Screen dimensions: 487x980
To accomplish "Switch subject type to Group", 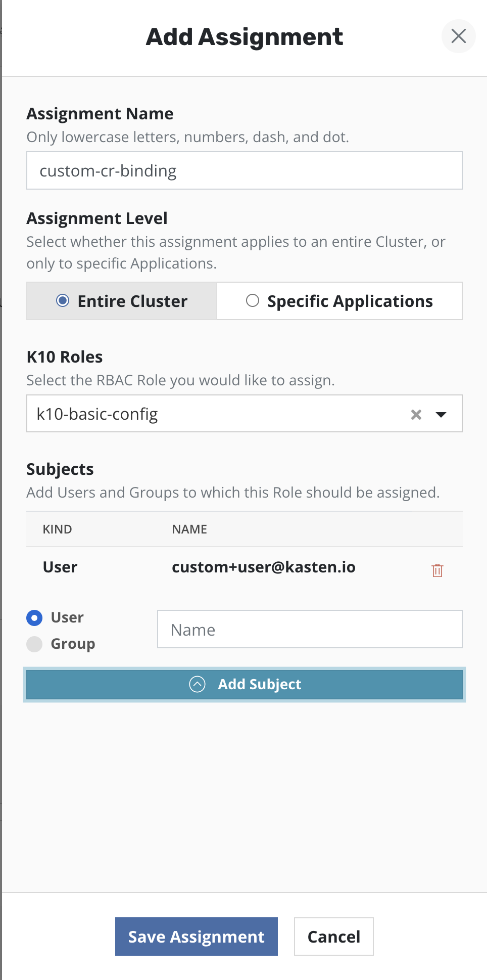I will click(34, 644).
